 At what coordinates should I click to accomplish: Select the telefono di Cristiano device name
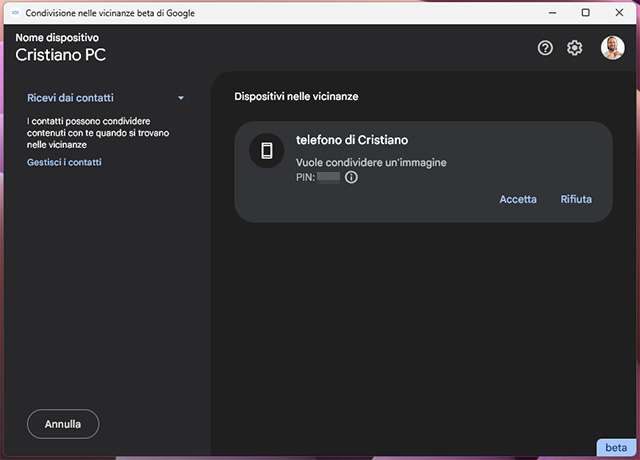click(x=351, y=140)
